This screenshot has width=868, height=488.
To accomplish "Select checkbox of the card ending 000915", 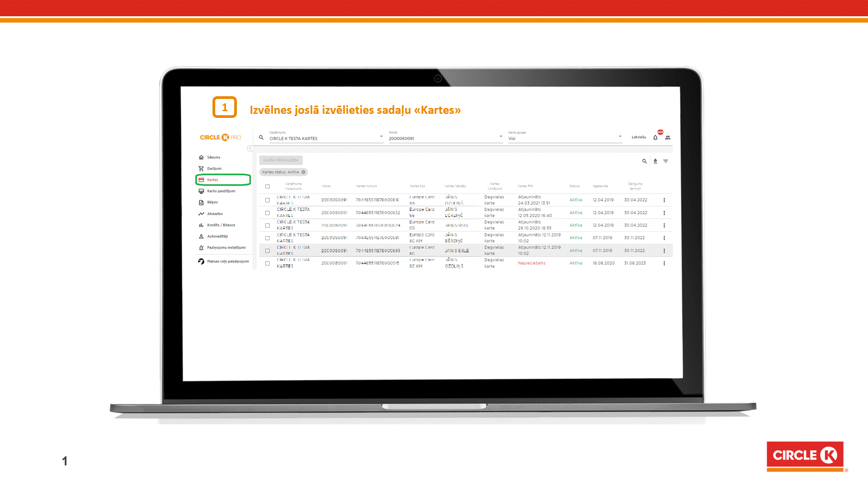I will pyautogui.click(x=268, y=263).
